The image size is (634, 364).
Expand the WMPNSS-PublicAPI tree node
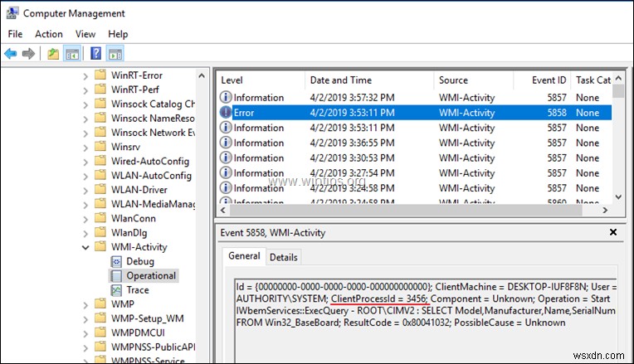(85, 347)
